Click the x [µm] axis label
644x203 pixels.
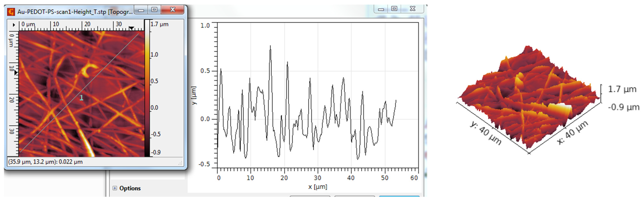pyautogui.click(x=318, y=187)
